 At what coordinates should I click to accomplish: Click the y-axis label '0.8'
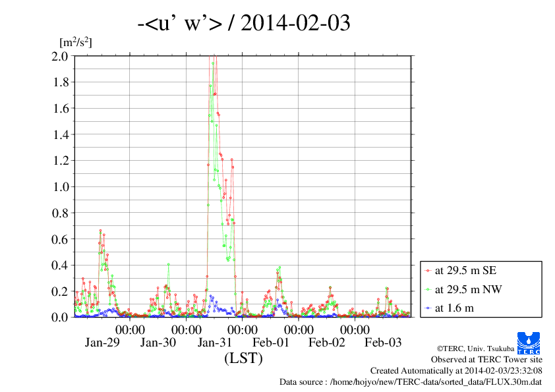(x=60, y=213)
